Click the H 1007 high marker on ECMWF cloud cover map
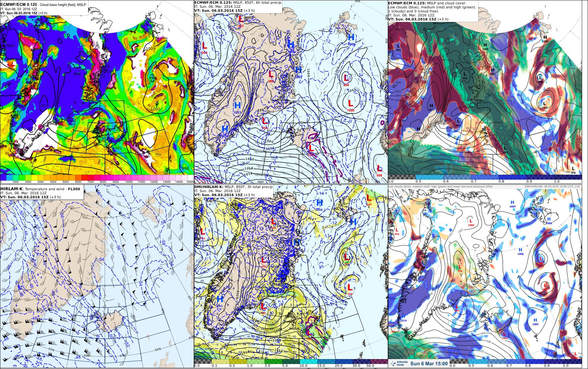 (x=493, y=72)
